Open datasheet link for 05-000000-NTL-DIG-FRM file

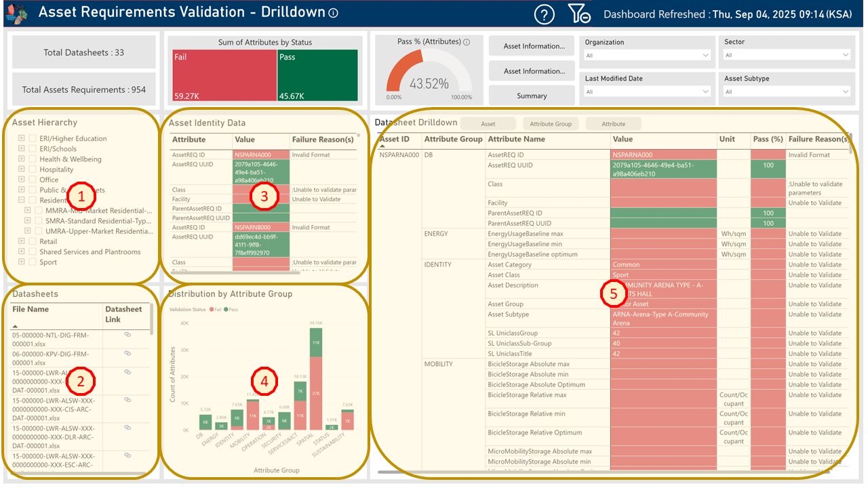click(x=127, y=335)
